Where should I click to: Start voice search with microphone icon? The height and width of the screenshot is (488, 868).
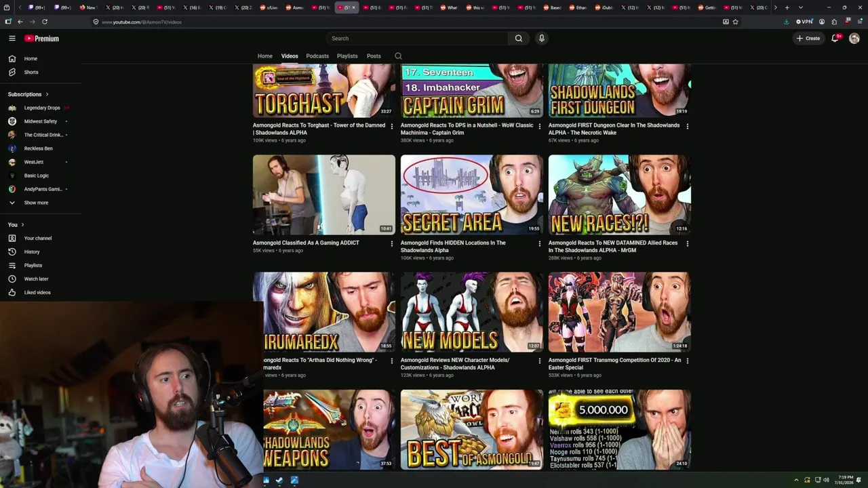click(541, 39)
